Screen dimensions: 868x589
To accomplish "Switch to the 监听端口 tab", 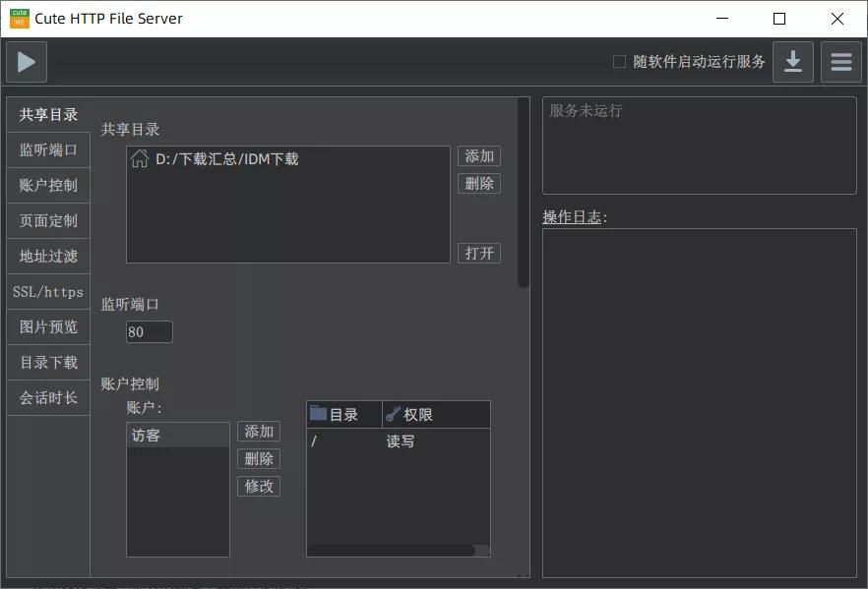I will click(x=47, y=148).
